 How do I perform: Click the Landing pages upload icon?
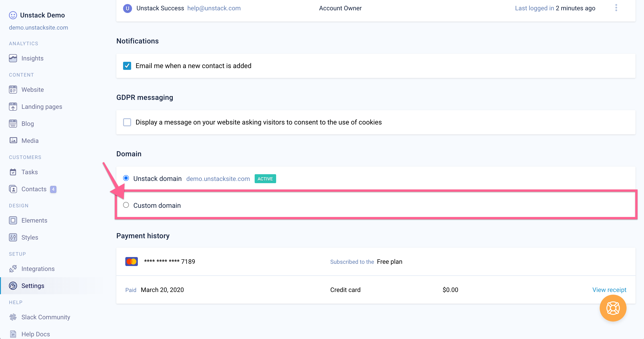coord(13,107)
